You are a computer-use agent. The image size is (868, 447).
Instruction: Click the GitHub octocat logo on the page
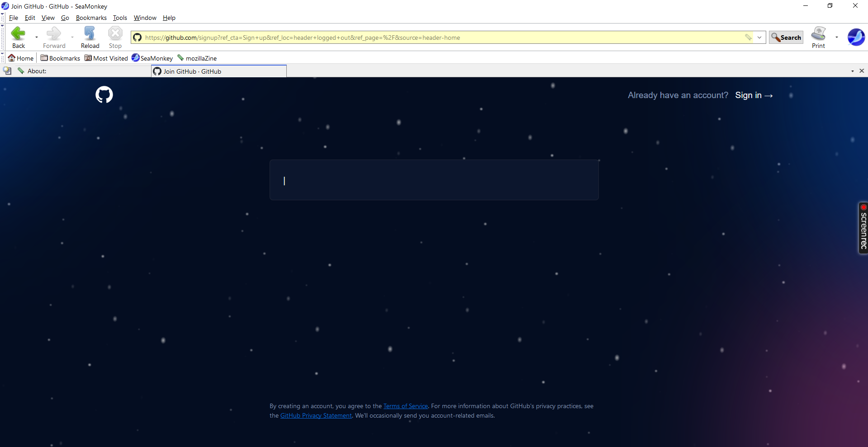tap(104, 94)
